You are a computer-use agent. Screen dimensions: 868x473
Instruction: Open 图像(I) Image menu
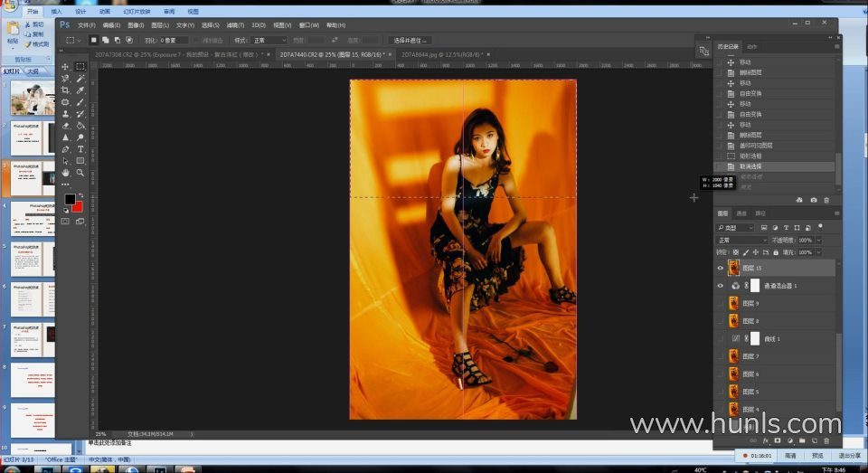[x=136, y=25]
